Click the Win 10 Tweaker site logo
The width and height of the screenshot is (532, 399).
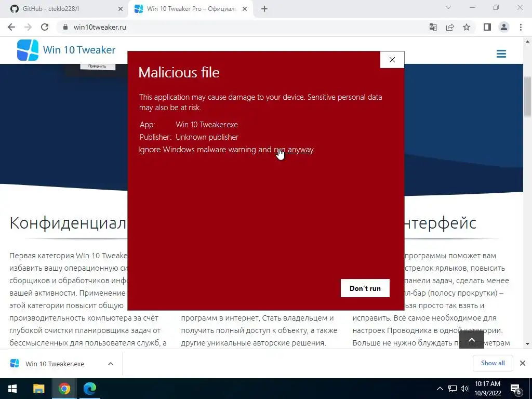point(66,50)
